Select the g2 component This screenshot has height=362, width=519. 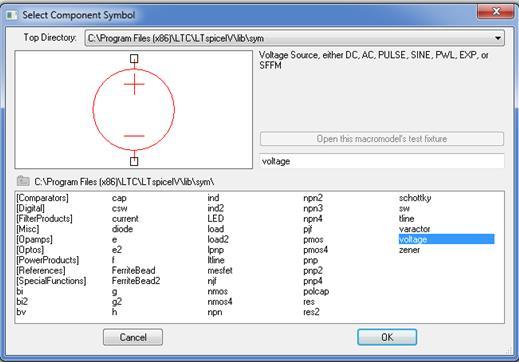coord(117,302)
